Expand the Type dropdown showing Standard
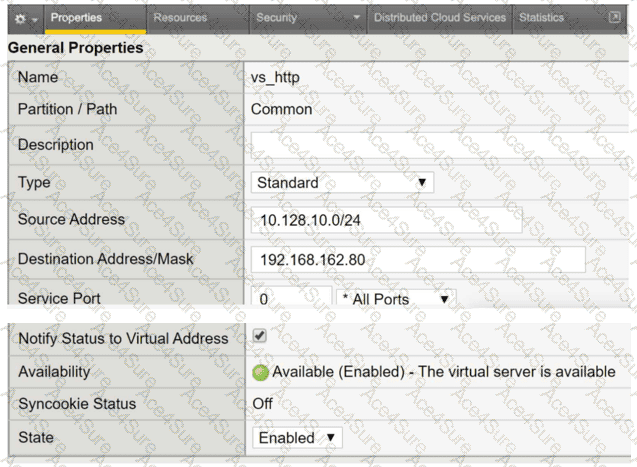 (342, 183)
